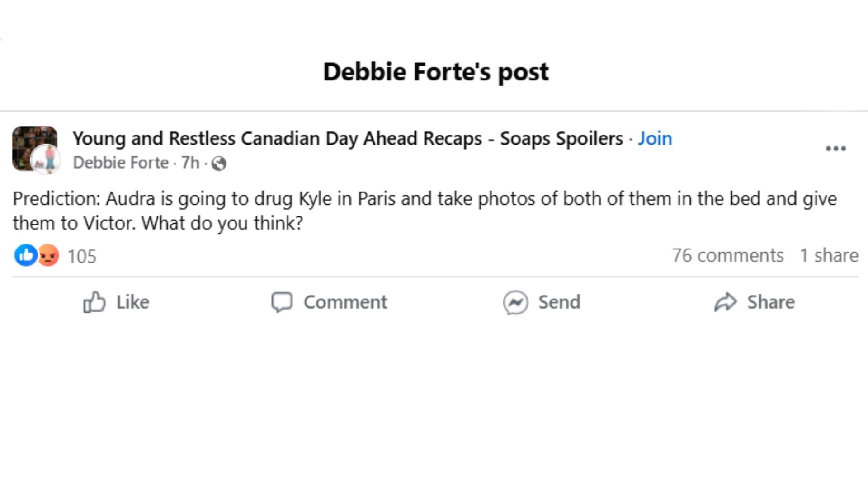This screenshot has width=868, height=488.
Task: Click the globe public audience icon
Action: (219, 164)
